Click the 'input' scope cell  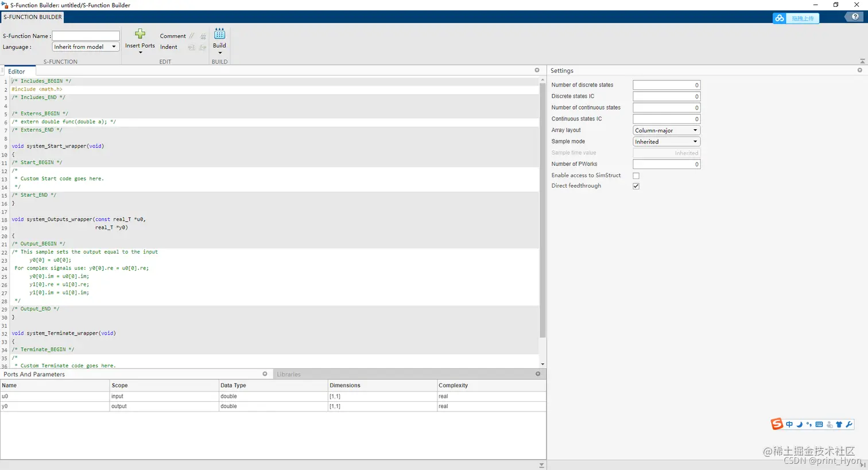pyautogui.click(x=164, y=397)
